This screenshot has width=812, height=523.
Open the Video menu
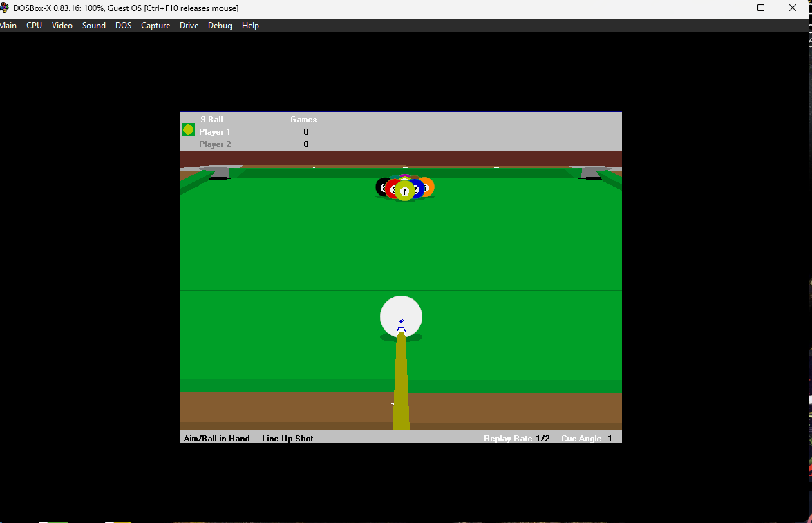pos(62,26)
